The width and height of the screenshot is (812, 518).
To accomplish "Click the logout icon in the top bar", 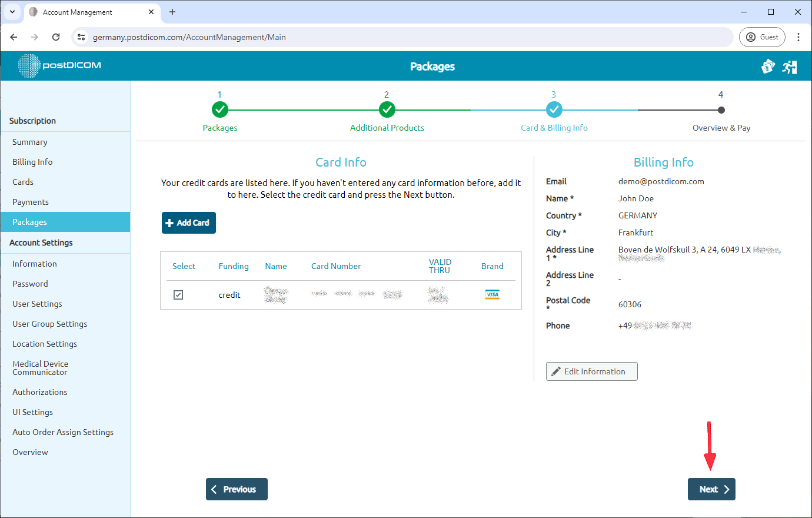I will click(790, 67).
